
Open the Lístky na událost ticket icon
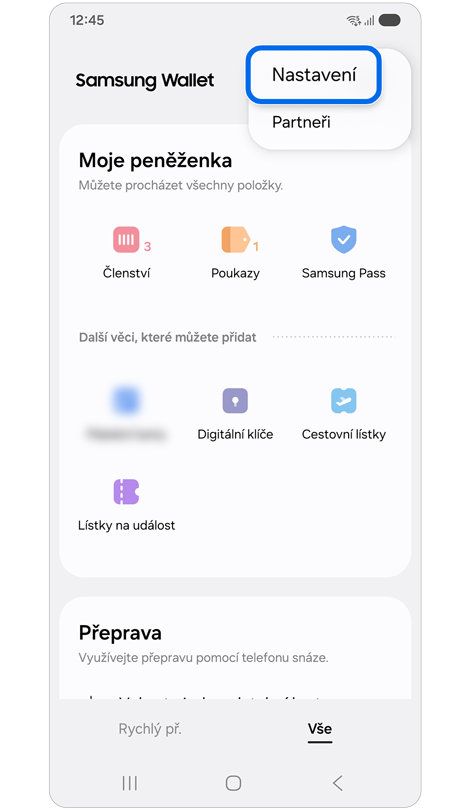point(127,491)
